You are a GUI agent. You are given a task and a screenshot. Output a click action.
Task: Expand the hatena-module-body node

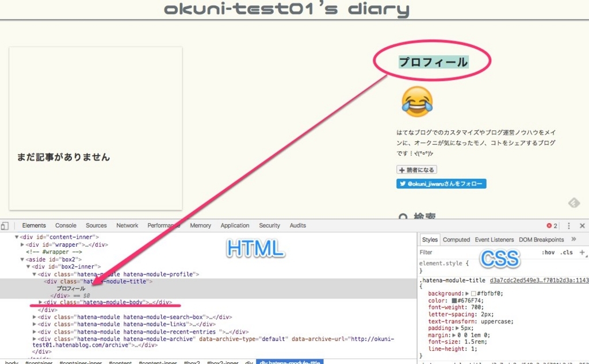40,302
